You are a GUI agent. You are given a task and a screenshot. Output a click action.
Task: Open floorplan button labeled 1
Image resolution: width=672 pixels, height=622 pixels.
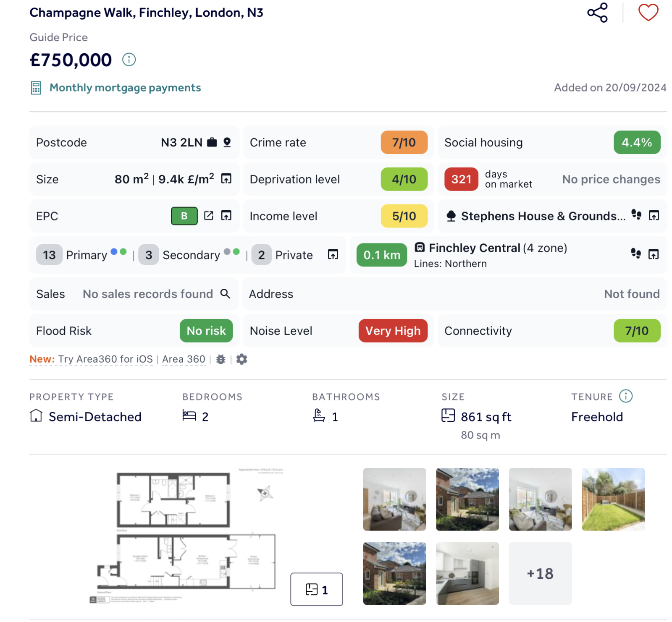pyautogui.click(x=317, y=589)
